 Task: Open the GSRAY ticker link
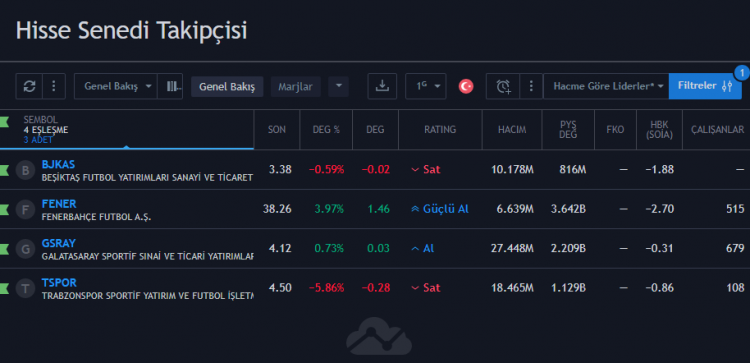[x=58, y=243]
